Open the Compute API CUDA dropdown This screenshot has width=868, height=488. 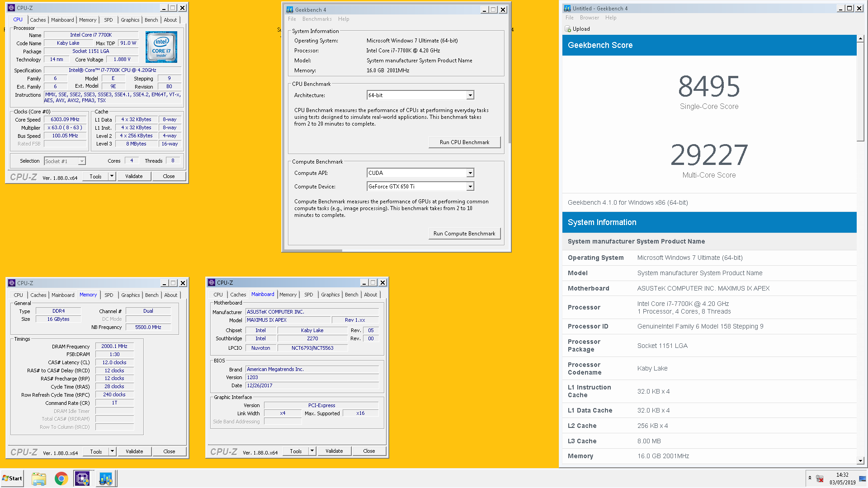click(x=470, y=173)
